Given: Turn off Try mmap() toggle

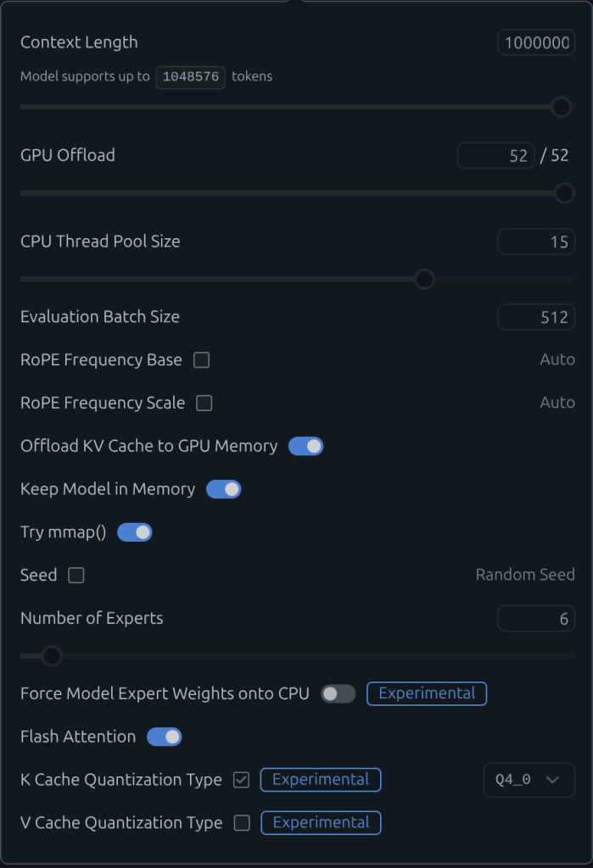Looking at the screenshot, I should (x=134, y=532).
